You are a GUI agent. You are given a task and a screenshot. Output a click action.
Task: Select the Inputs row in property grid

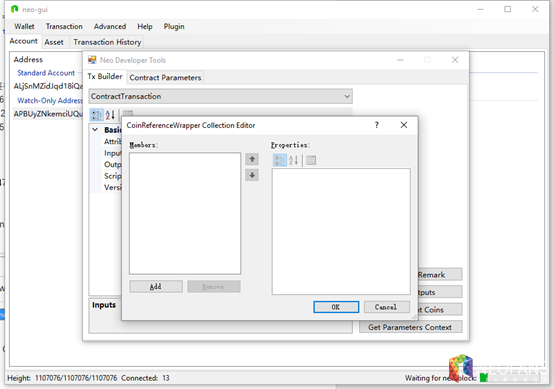(112, 153)
